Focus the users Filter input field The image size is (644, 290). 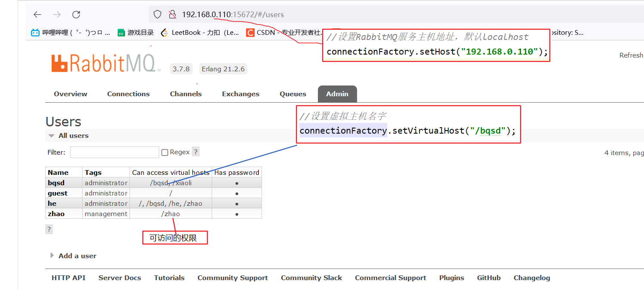pyautogui.click(x=114, y=152)
